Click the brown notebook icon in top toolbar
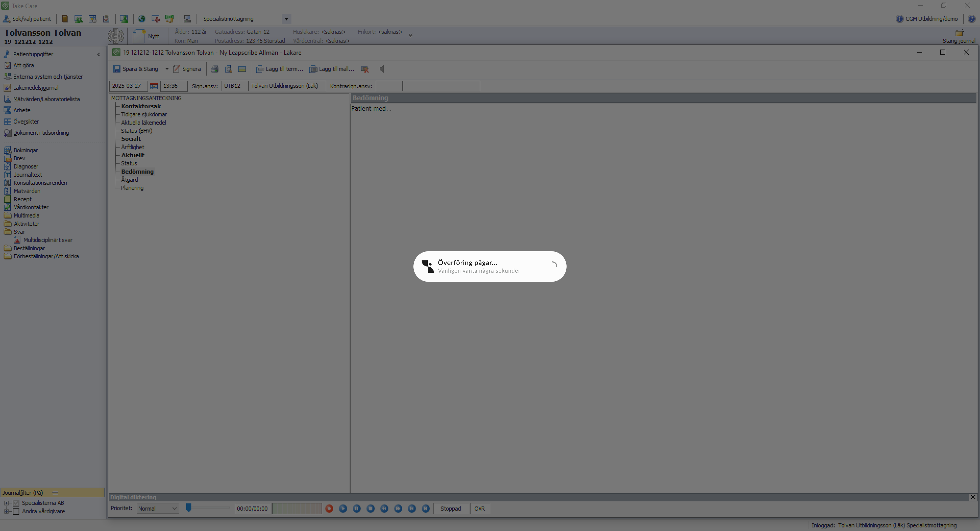Screen dimensions: 980x531 click(x=65, y=19)
